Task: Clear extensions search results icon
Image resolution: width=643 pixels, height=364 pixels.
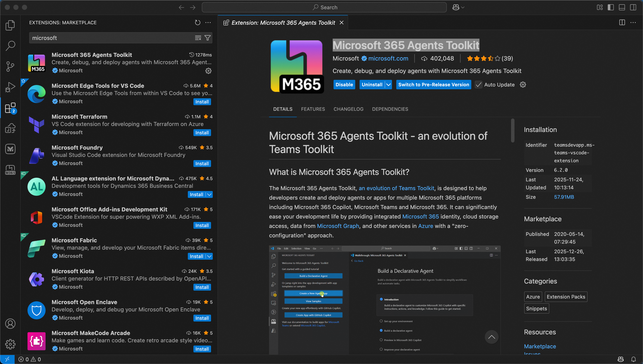Action: click(x=198, y=38)
